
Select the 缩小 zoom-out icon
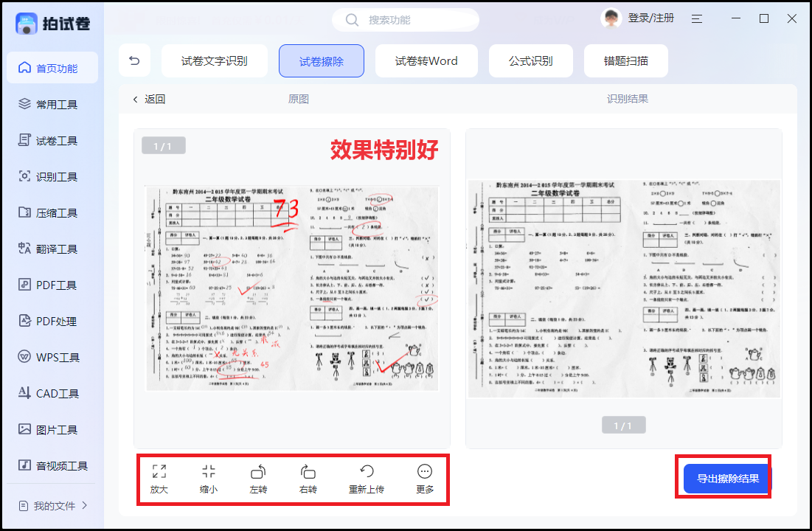click(209, 479)
